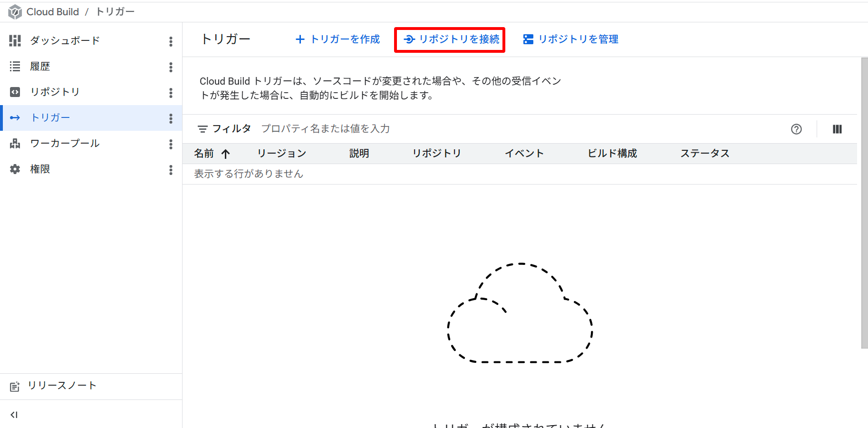Go to ダッシュボード page

pos(65,40)
